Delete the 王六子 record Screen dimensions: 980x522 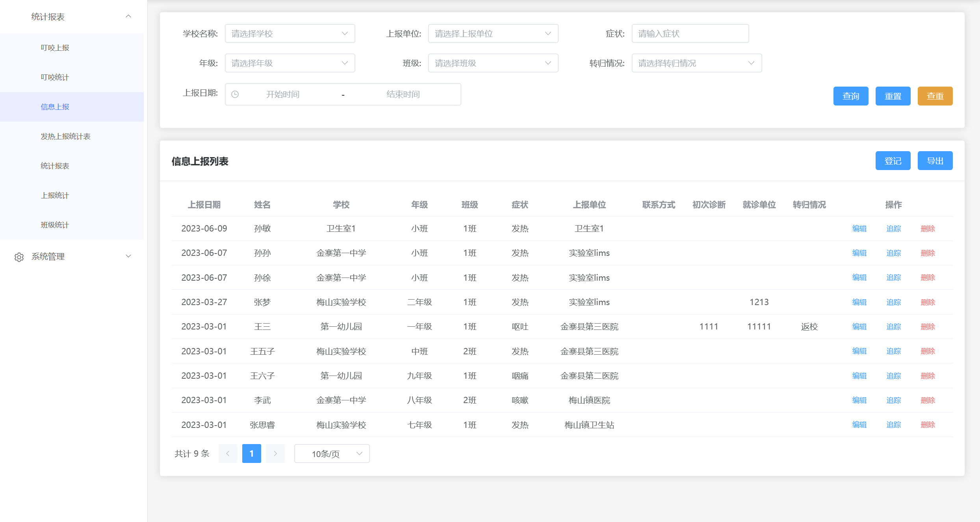[x=928, y=376]
